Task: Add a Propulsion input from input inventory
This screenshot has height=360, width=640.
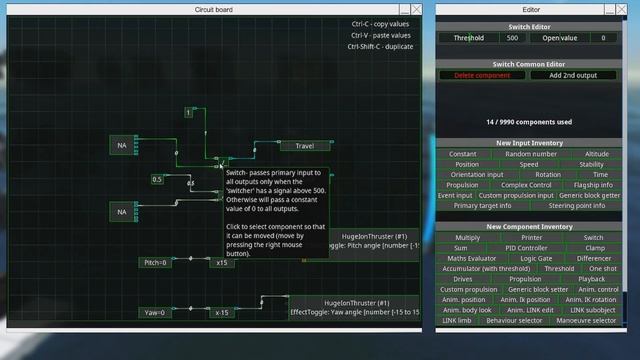Action: tap(462, 185)
